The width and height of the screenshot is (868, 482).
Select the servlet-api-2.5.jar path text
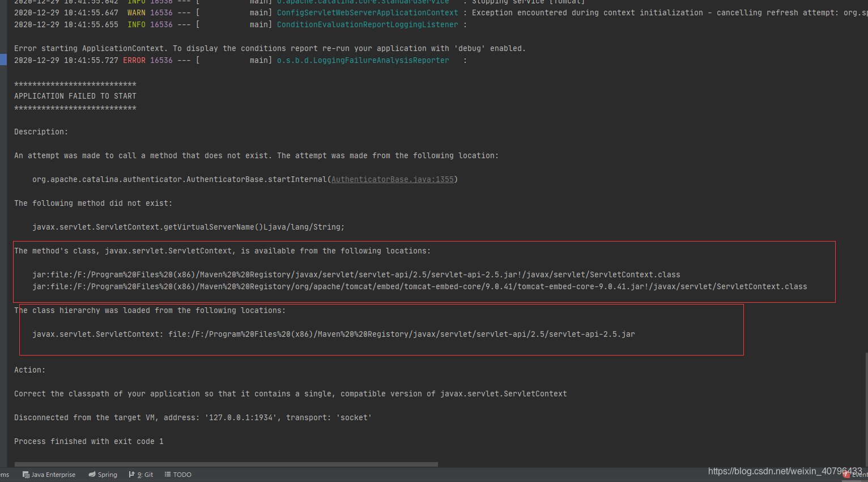click(356, 274)
